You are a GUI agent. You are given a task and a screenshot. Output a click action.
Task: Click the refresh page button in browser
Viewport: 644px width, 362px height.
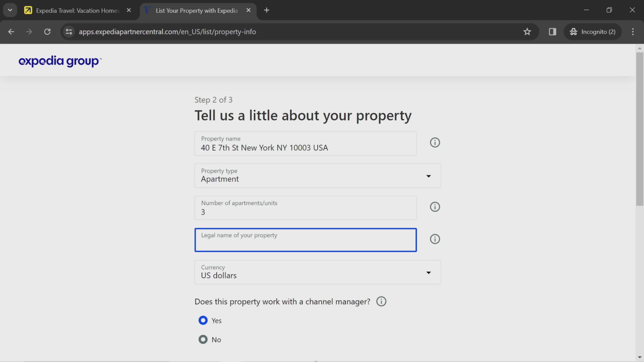47,31
